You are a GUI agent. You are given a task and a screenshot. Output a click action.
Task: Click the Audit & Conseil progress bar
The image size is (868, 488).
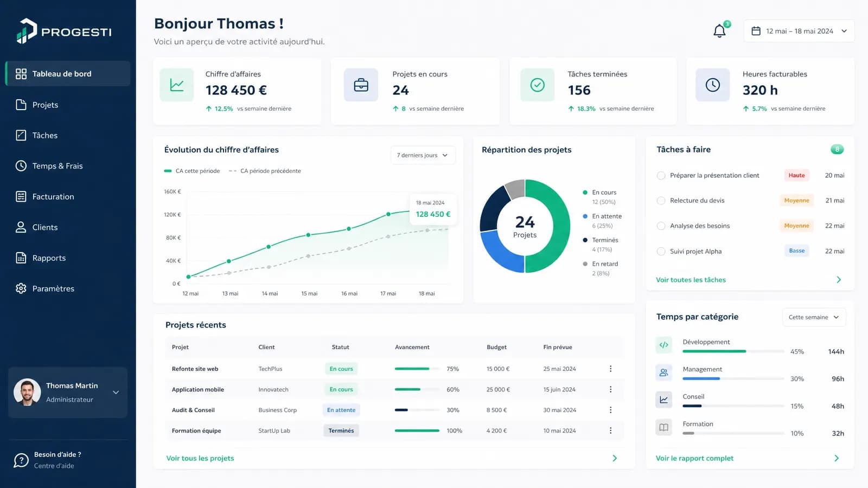tap(417, 410)
